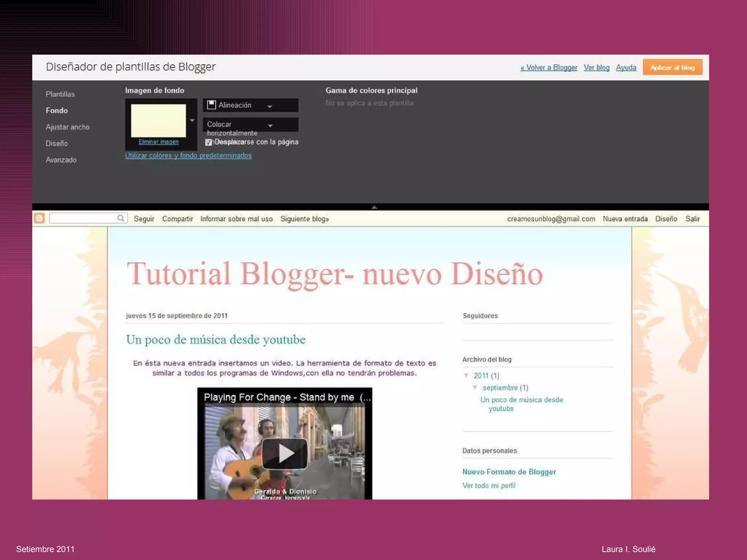This screenshot has height=560, width=747.
Task: Open background image picker dropdown arrow
Action: (x=192, y=120)
